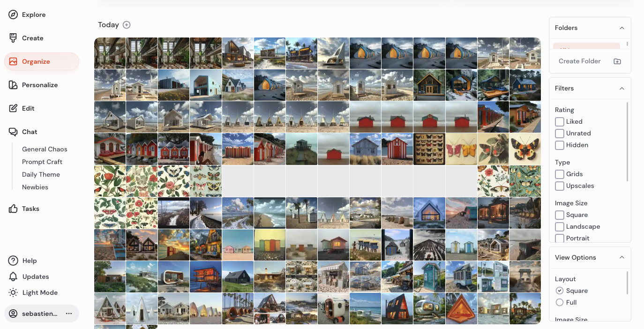Click the plus icon next to Today
Image resolution: width=644 pixels, height=329 pixels.
click(127, 25)
